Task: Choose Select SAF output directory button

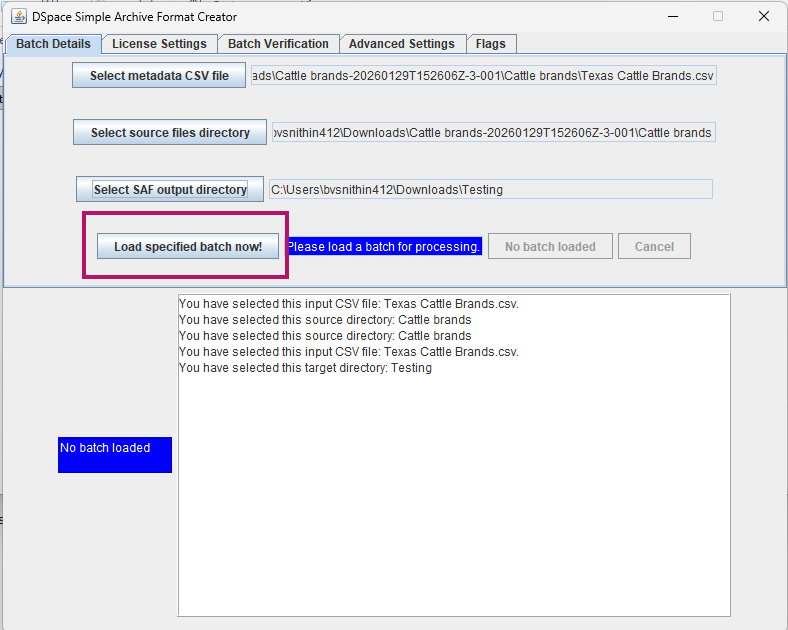Action: 170,189
